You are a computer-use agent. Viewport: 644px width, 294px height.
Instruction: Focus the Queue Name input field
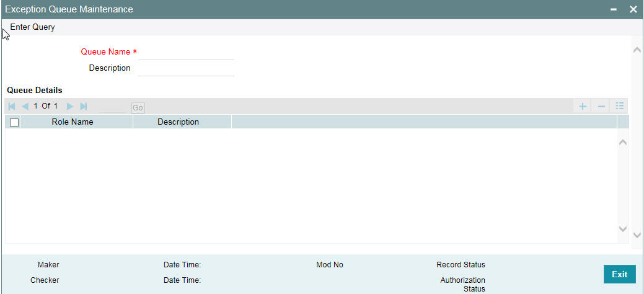point(186,53)
